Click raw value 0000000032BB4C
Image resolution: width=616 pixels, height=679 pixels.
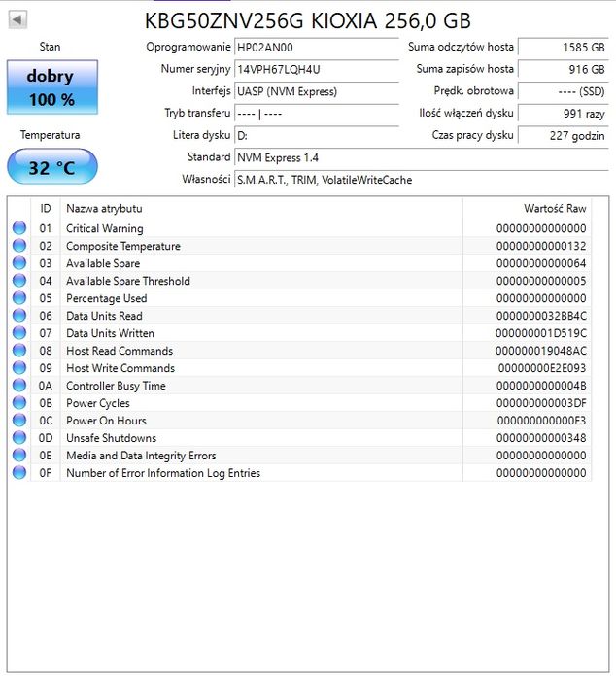coord(541,316)
